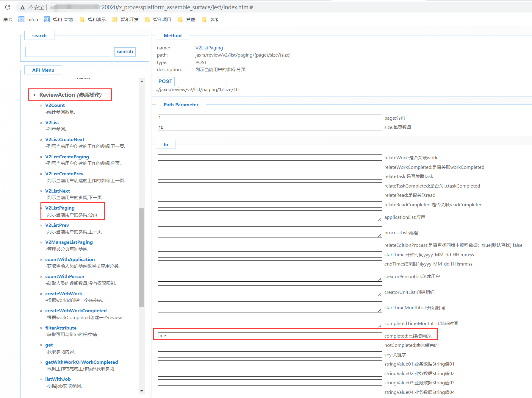Click the API search text field

(x=68, y=52)
